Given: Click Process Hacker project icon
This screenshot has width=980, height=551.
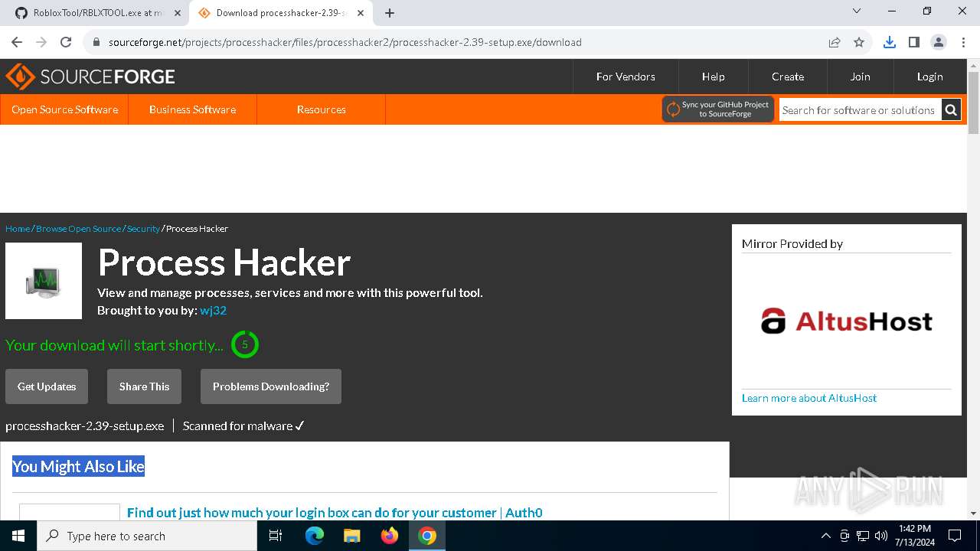Looking at the screenshot, I should click(44, 281).
